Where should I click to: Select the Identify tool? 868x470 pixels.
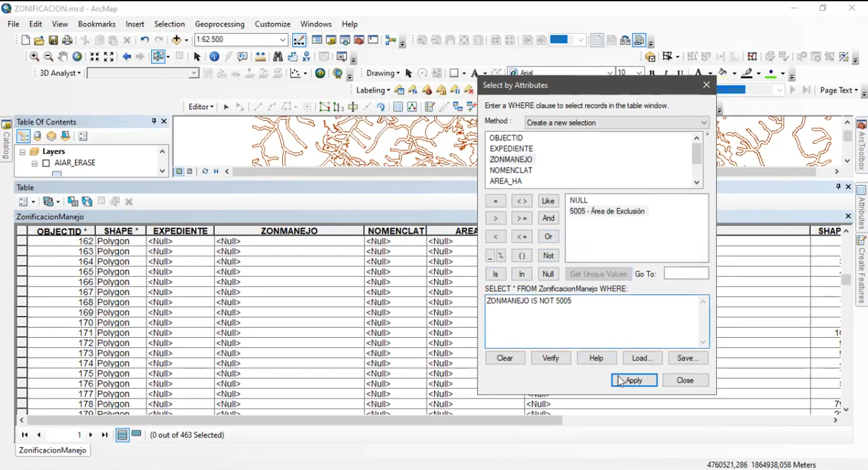pos(214,57)
